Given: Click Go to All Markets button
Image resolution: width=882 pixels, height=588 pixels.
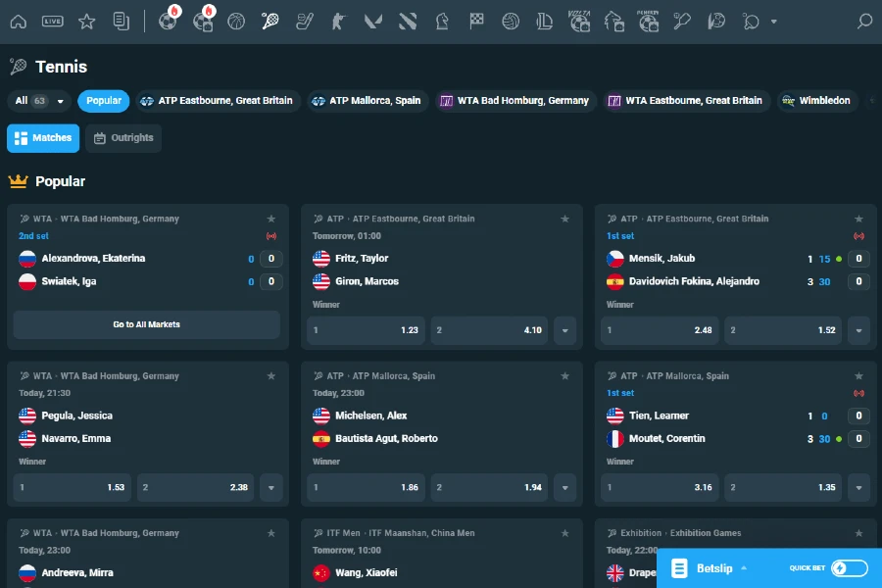Looking at the screenshot, I should 146,323.
